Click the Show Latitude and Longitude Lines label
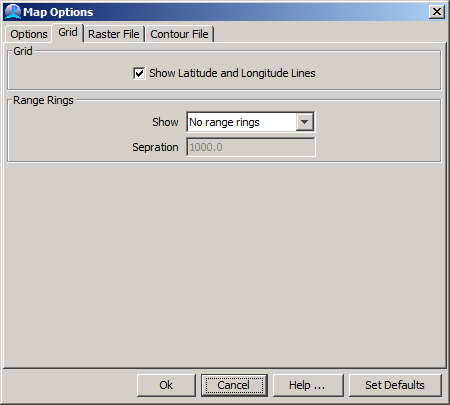450x405 pixels. coord(232,73)
